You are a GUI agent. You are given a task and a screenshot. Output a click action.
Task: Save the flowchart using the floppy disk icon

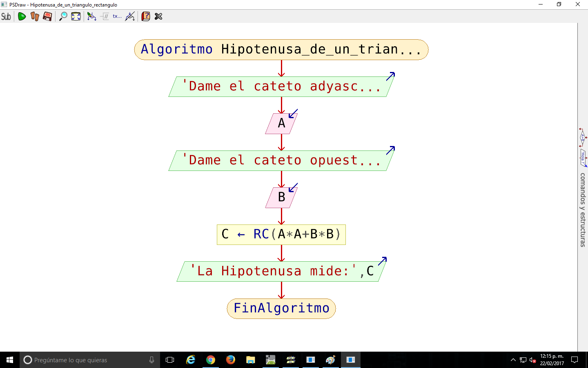[x=47, y=16]
